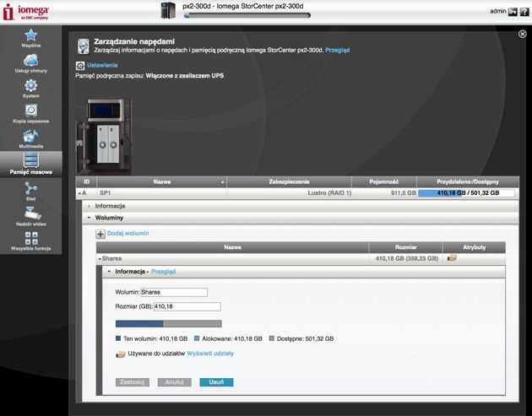
Task: Open the System gear icon
Action: (x=31, y=85)
